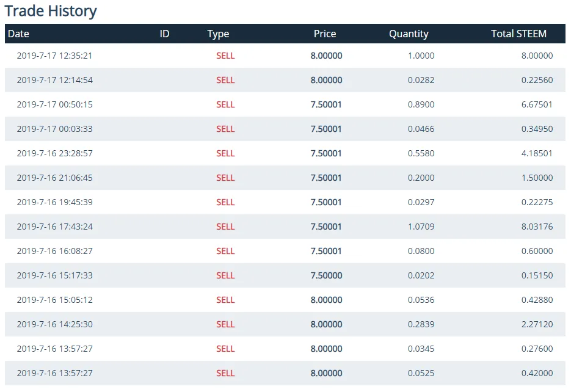571x392 pixels.
Task: Click the Trade History heading
Action: pos(51,11)
